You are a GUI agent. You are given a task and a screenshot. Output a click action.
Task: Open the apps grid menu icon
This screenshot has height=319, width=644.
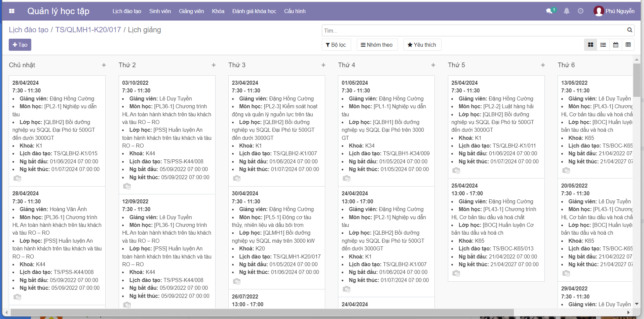[x=12, y=11]
